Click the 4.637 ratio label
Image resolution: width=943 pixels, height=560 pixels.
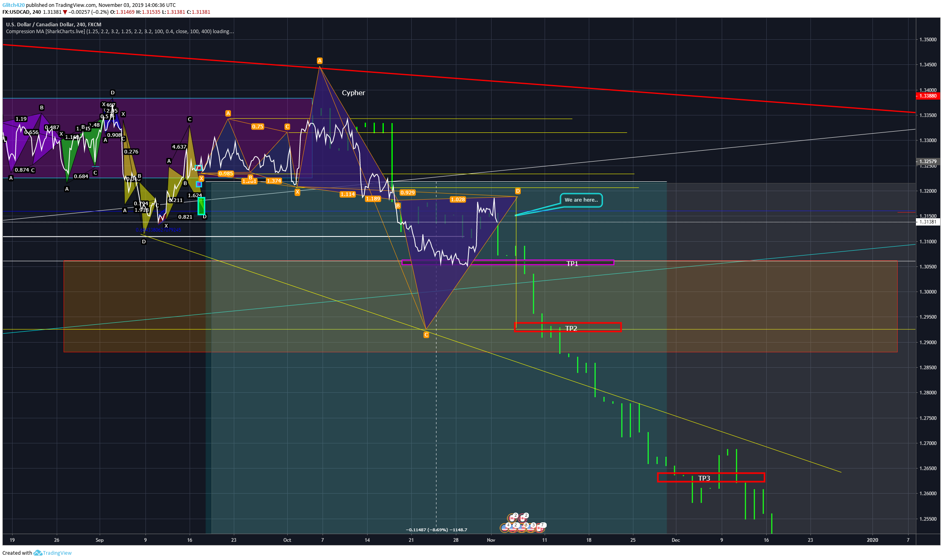(179, 147)
